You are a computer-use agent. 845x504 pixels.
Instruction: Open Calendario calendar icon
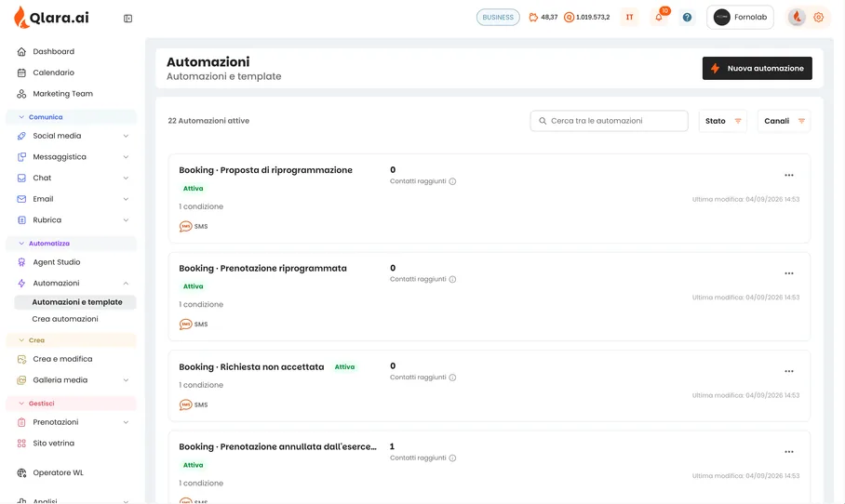click(x=21, y=73)
